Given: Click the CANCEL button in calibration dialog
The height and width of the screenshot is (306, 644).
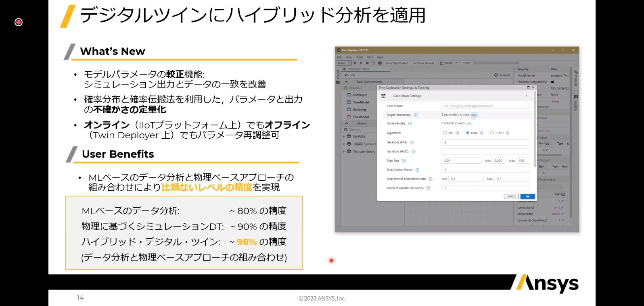Looking at the screenshot, I should (511, 196).
